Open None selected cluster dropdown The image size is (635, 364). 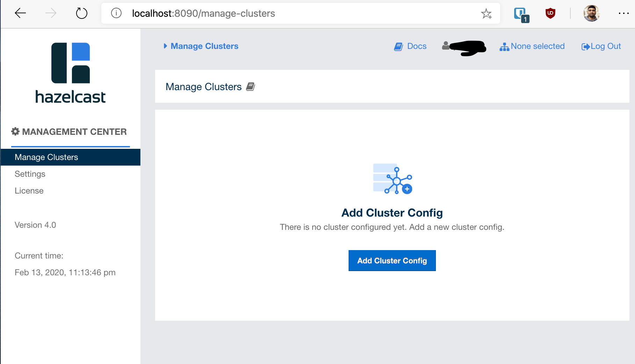coord(538,46)
